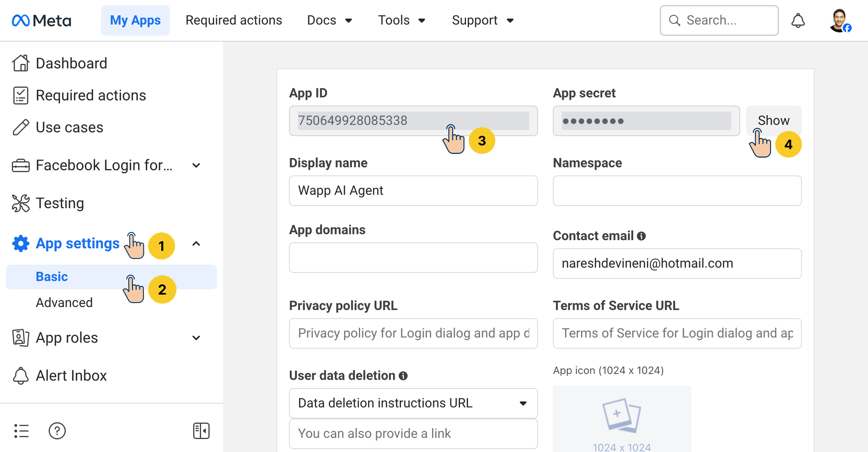Click the search magnifier icon
Image resolution: width=868 pixels, height=452 pixels.
[674, 20]
